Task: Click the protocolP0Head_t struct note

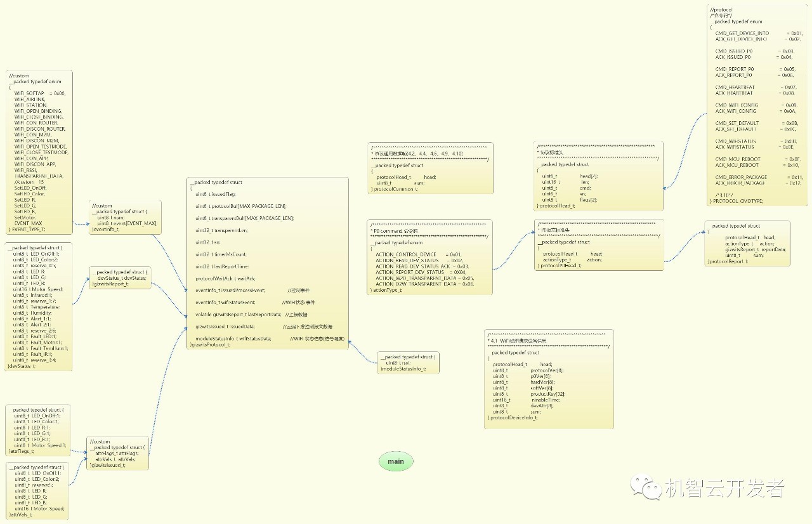Action: pos(599,245)
